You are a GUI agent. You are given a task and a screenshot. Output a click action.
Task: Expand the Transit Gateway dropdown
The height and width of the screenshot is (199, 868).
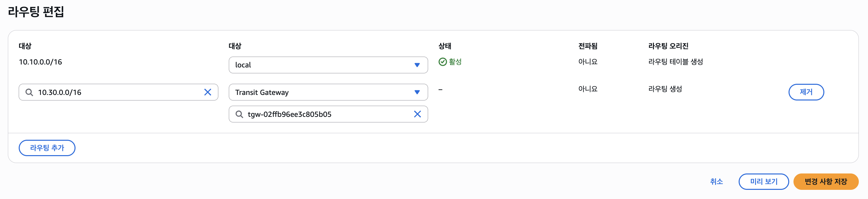[x=417, y=92]
